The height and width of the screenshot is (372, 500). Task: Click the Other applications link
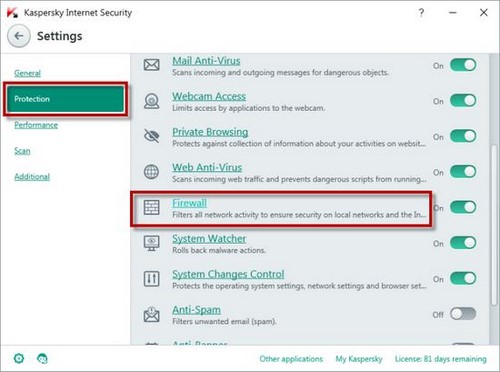click(x=291, y=359)
